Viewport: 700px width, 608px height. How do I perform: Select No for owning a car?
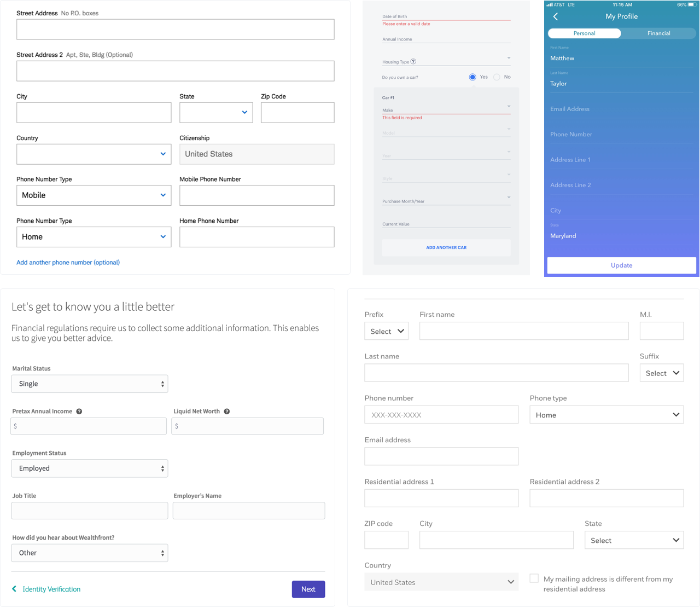point(497,77)
